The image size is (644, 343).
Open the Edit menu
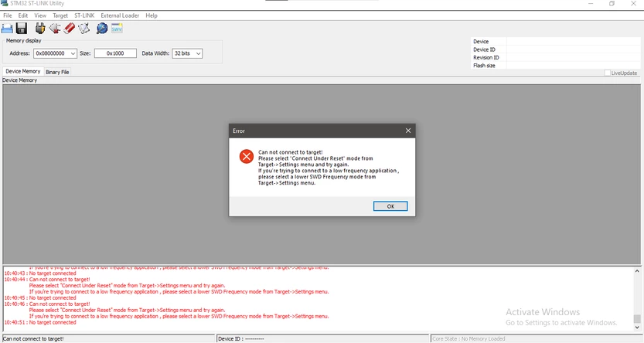point(23,15)
